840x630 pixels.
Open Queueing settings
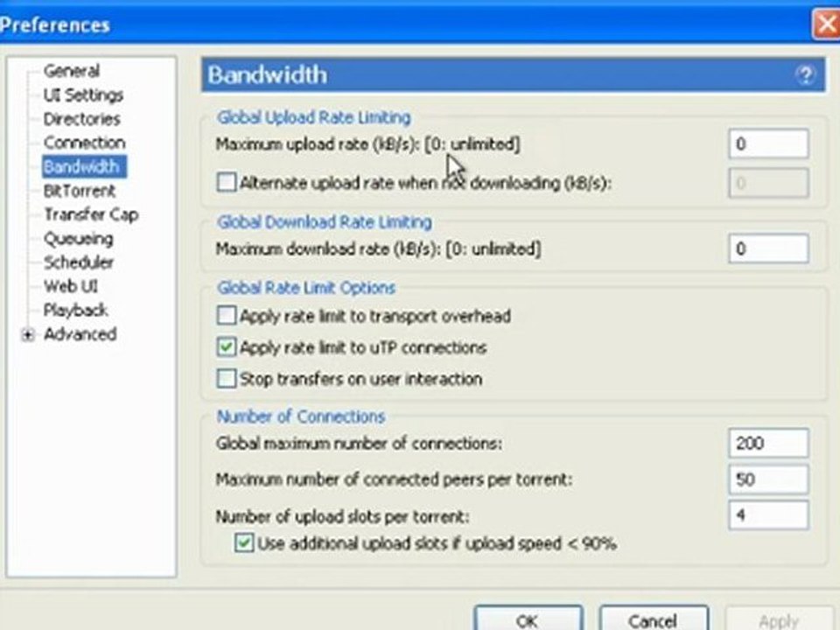click(x=78, y=238)
